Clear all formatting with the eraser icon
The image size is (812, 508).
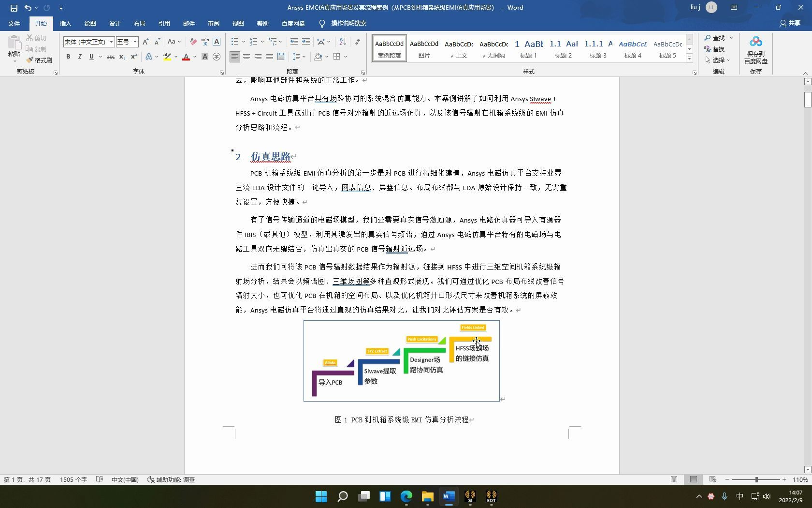click(x=193, y=42)
